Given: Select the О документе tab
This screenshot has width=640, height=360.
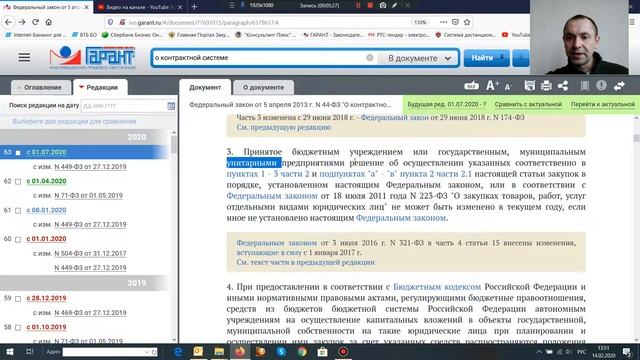Looking at the screenshot, I should (x=263, y=87).
